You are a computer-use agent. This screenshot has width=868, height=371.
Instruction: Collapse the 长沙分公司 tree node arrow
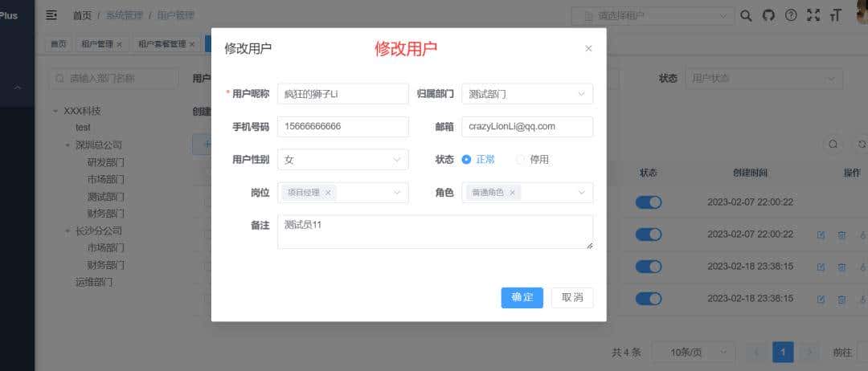(x=68, y=231)
